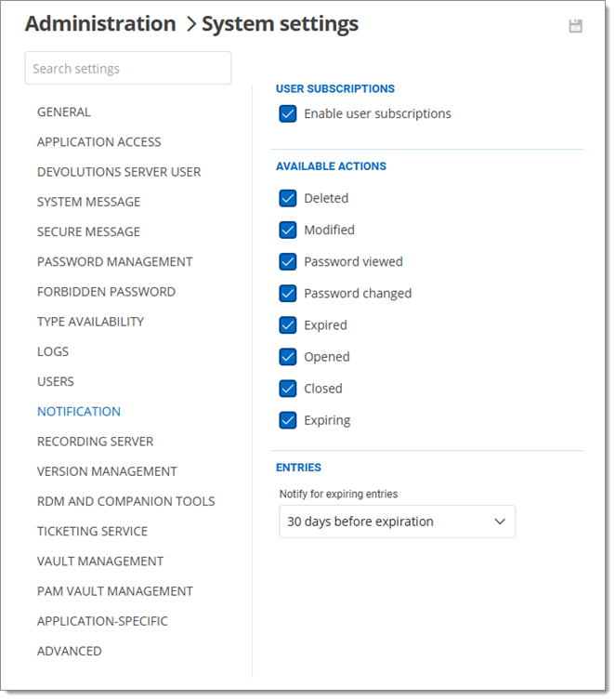Open the Notify for expiring entries dropdown
The image size is (615, 700).
coord(397,522)
